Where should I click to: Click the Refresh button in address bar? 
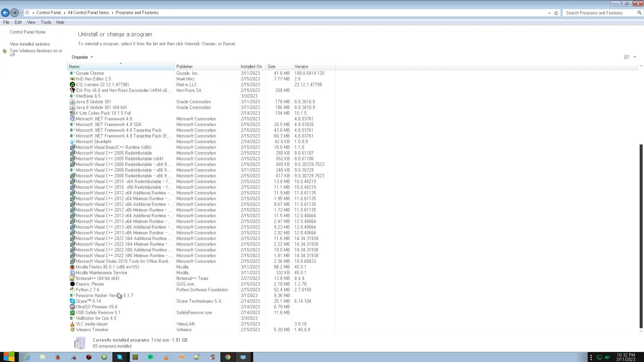556,13
